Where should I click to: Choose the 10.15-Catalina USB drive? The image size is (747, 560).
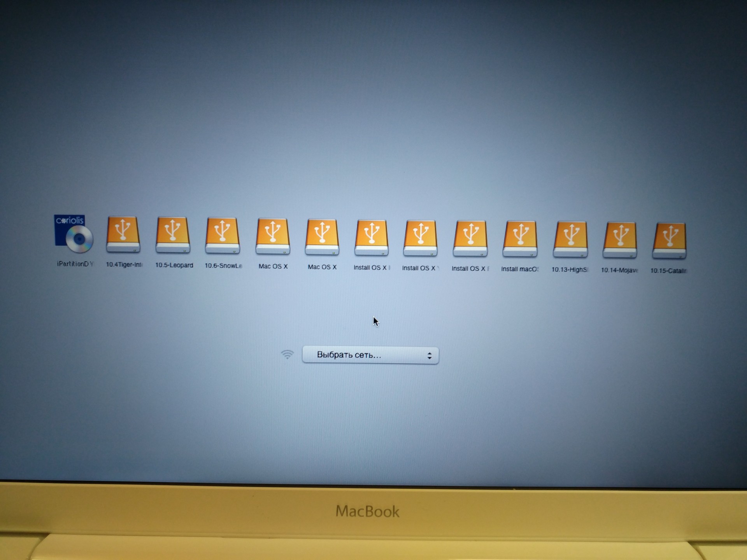(x=670, y=241)
